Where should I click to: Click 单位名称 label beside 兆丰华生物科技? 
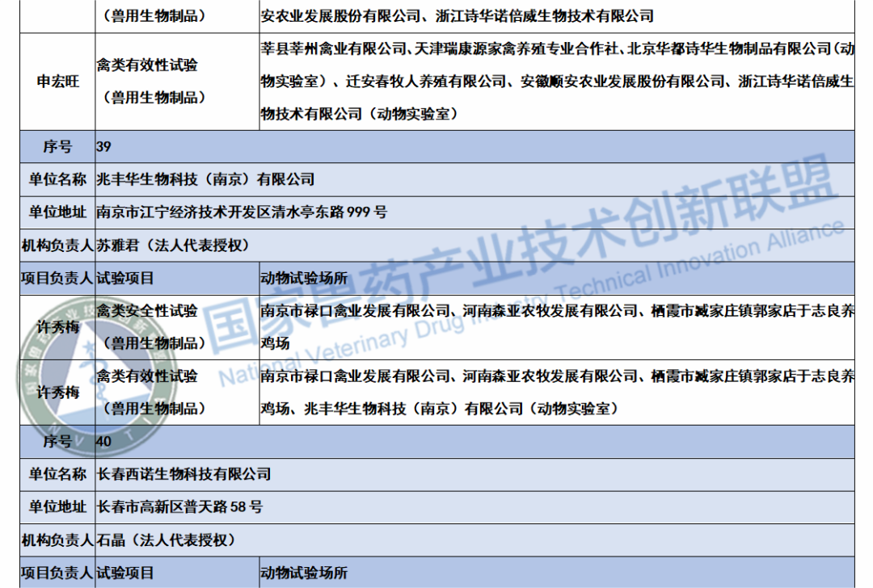tap(58, 179)
